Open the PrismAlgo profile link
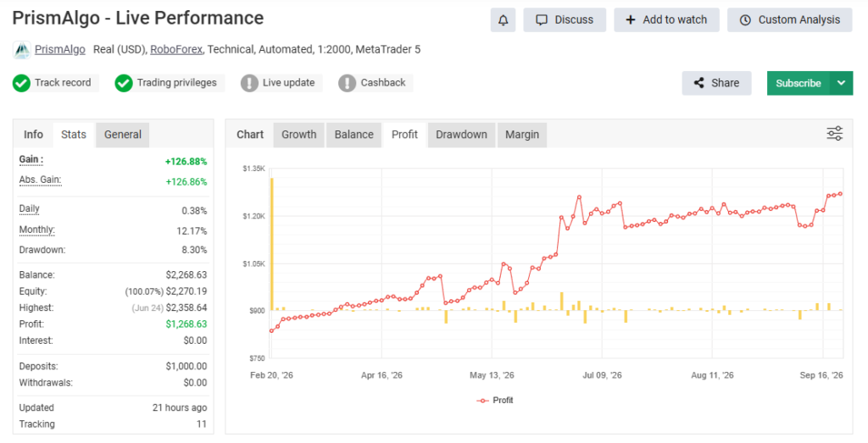Viewport: 868px width, 443px height. (x=60, y=49)
